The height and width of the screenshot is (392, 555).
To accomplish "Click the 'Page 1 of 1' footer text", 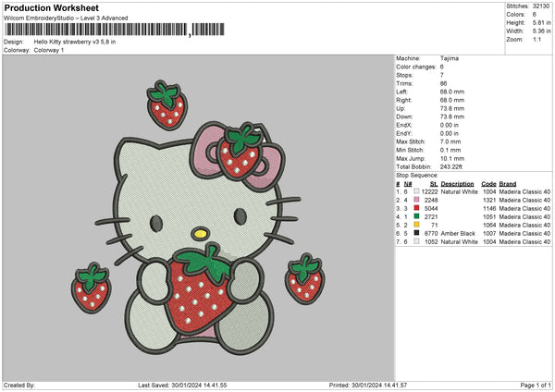I will point(536,385).
